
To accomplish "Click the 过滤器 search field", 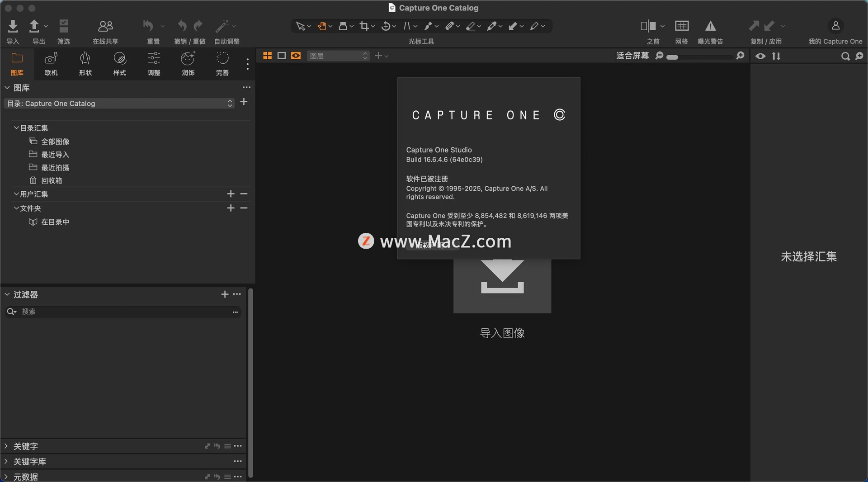I will click(x=123, y=312).
